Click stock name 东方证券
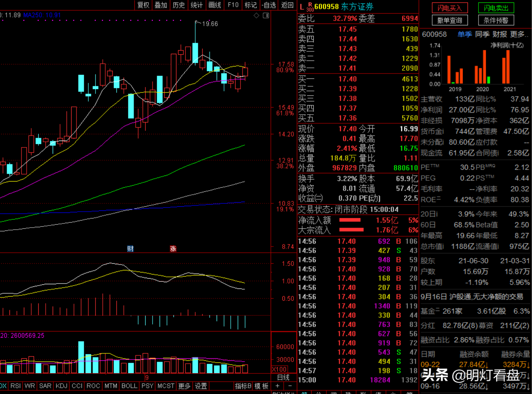 coord(357,7)
